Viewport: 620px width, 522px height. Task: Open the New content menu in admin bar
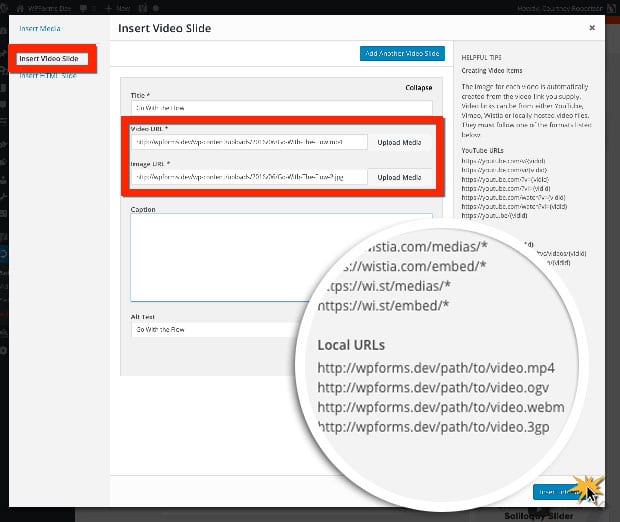pyautogui.click(x=117, y=8)
